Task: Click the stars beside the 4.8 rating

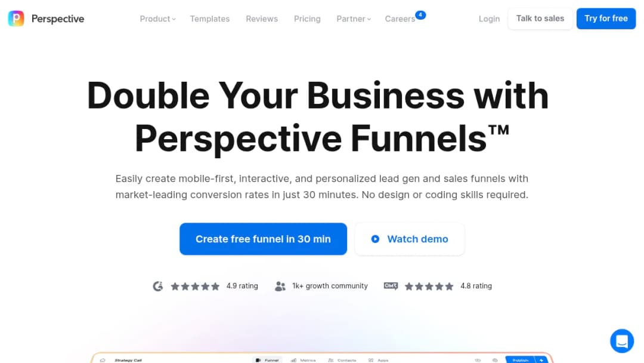Action: click(x=429, y=286)
